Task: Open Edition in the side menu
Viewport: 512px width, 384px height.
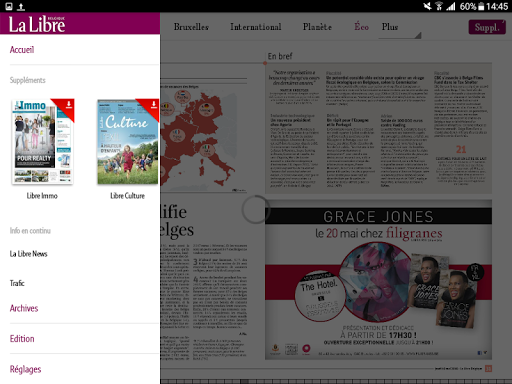Action: [22, 339]
